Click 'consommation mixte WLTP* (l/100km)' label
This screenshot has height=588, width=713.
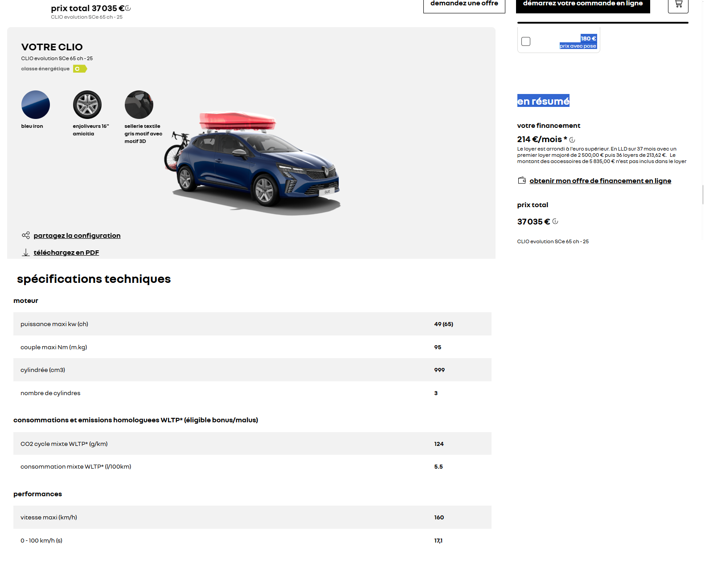click(x=76, y=466)
